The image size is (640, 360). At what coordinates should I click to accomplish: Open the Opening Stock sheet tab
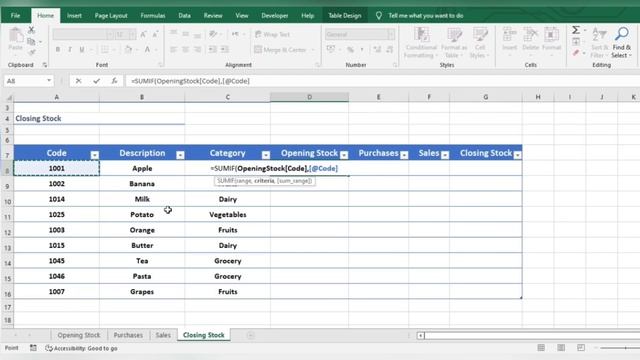[x=79, y=335]
